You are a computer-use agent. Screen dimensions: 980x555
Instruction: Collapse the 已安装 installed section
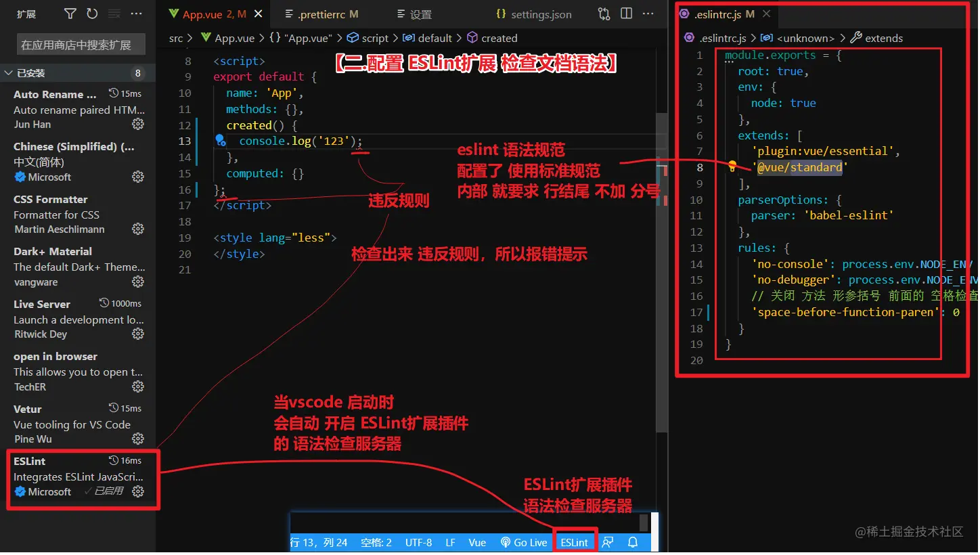coord(78,72)
